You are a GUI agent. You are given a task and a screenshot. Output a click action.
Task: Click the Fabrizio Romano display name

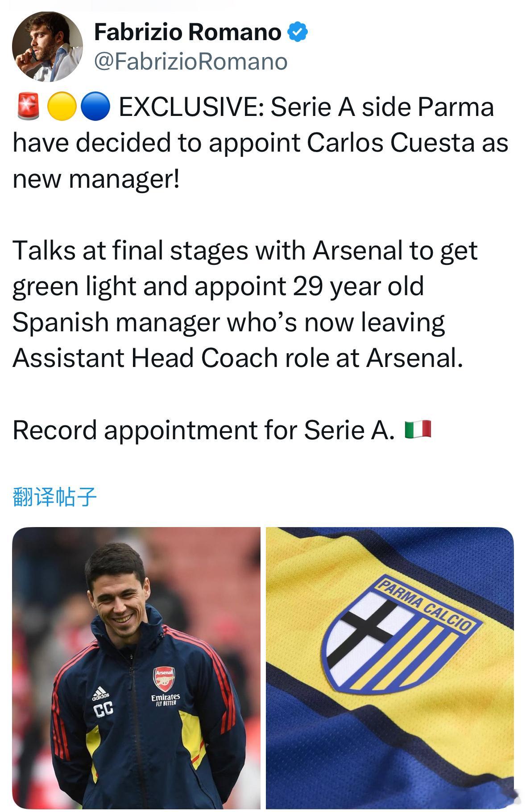(x=187, y=33)
